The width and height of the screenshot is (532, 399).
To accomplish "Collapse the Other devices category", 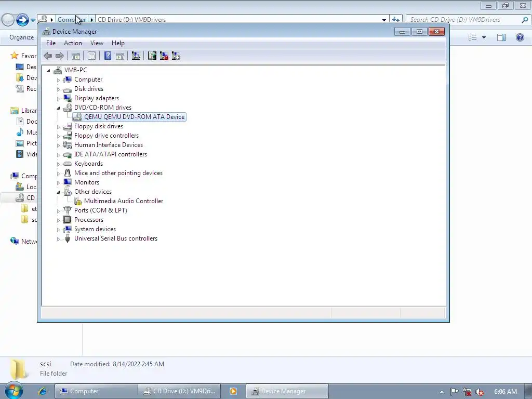I will click(58, 192).
